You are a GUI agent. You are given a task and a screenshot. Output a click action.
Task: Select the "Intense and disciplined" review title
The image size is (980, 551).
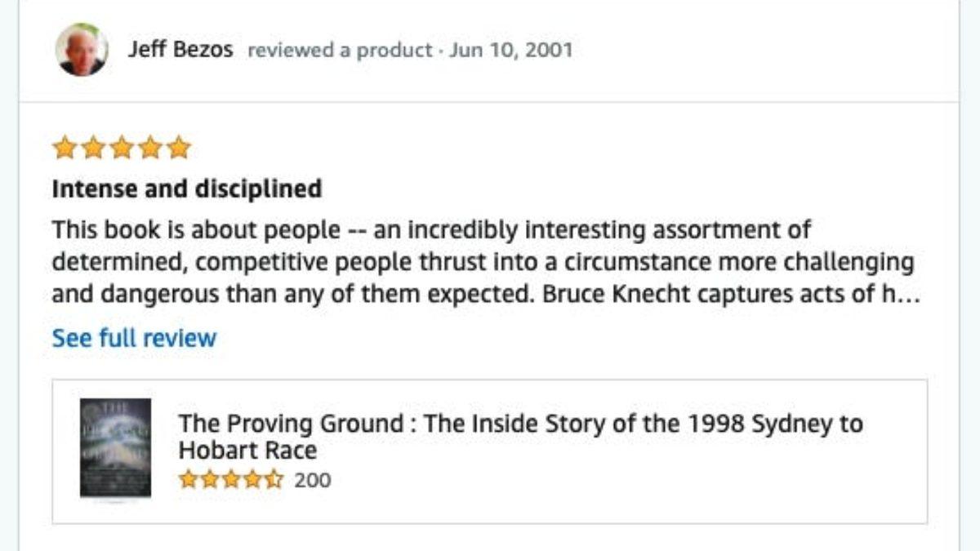(x=186, y=189)
